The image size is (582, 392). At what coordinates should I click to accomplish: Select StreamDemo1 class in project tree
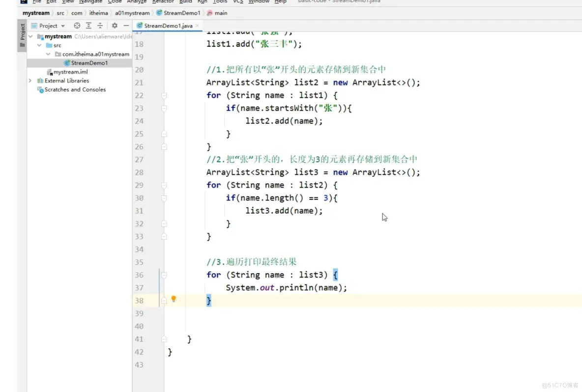point(89,63)
